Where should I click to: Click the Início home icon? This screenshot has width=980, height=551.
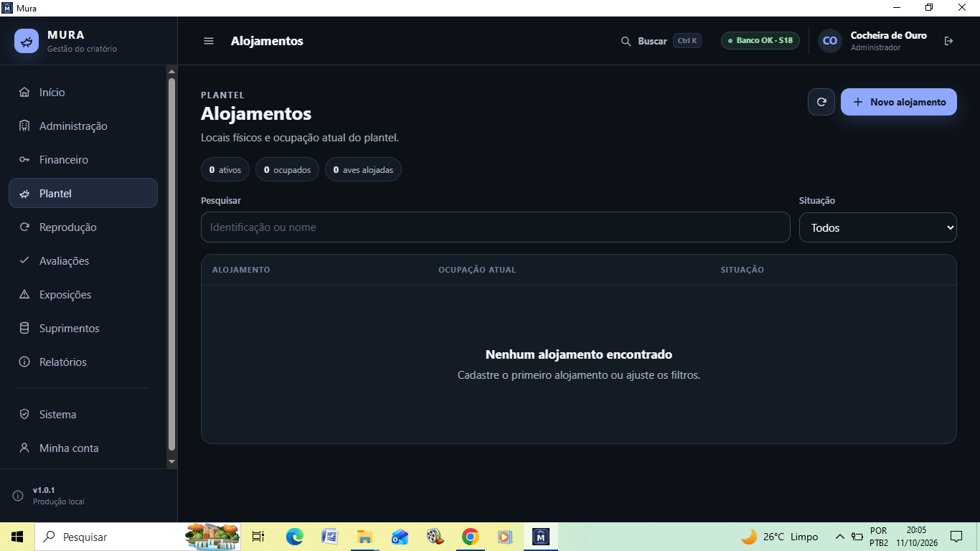(x=24, y=92)
